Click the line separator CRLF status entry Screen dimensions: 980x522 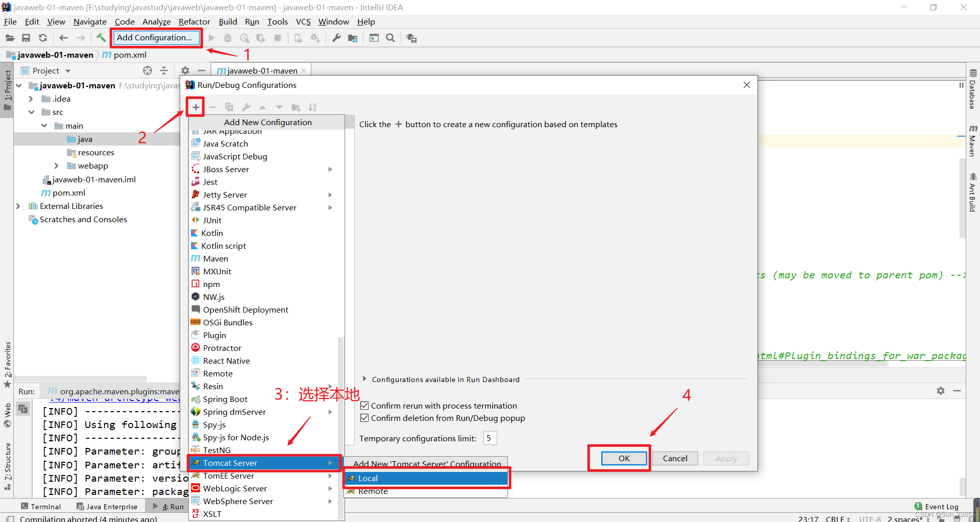[x=838, y=518]
